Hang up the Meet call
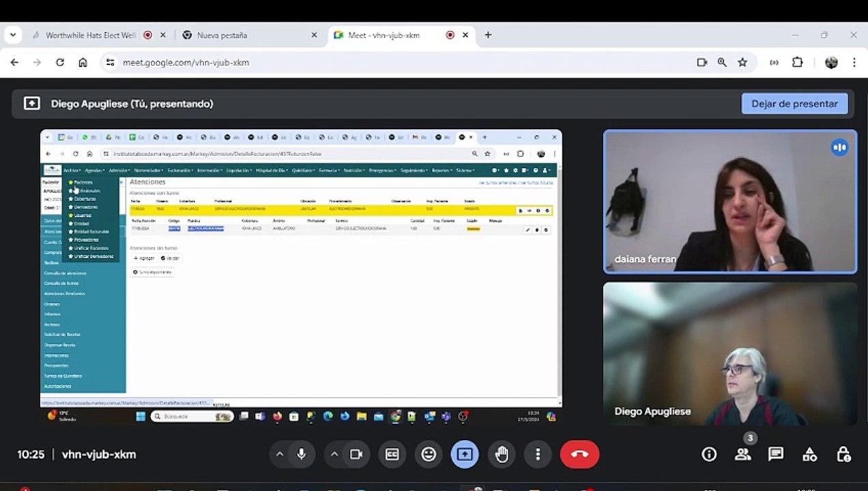Screen dimensions: 868x491 (x=579, y=454)
